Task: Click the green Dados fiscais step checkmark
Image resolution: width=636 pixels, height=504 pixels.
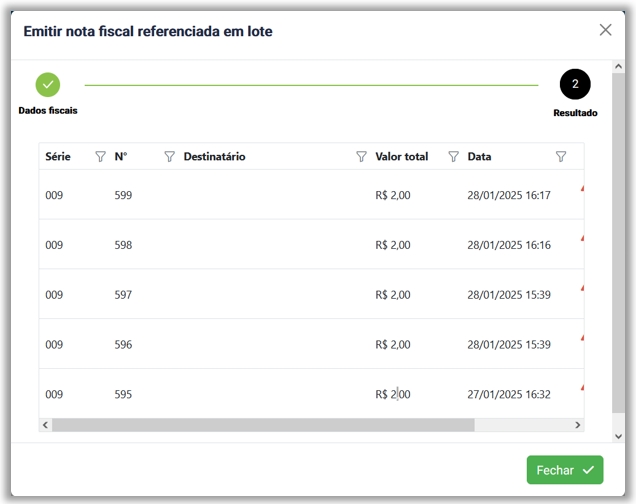Action: coord(47,85)
